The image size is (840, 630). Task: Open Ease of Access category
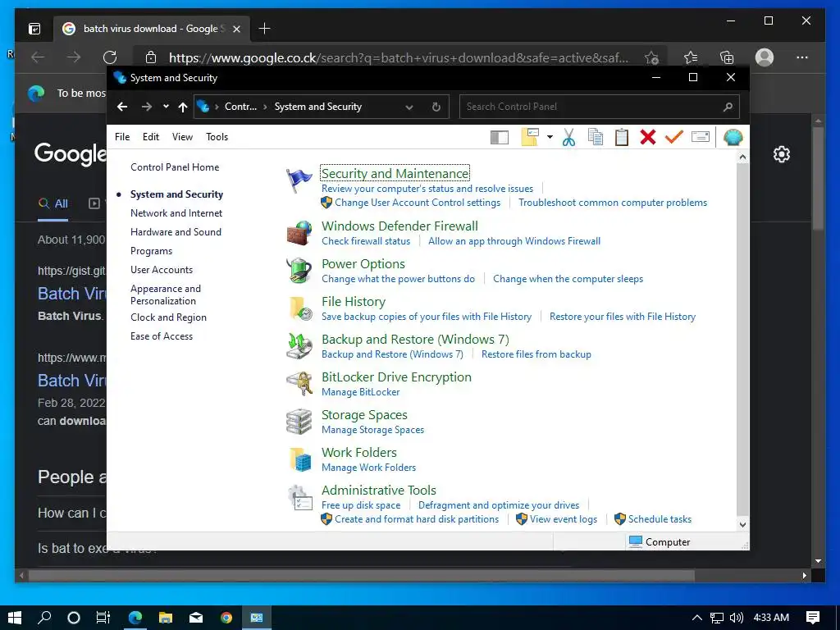[162, 336]
